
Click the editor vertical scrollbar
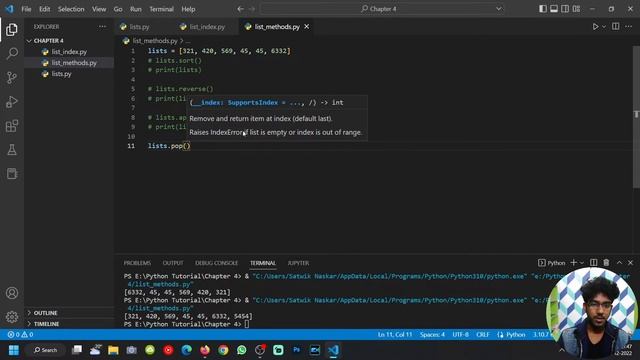click(636, 116)
